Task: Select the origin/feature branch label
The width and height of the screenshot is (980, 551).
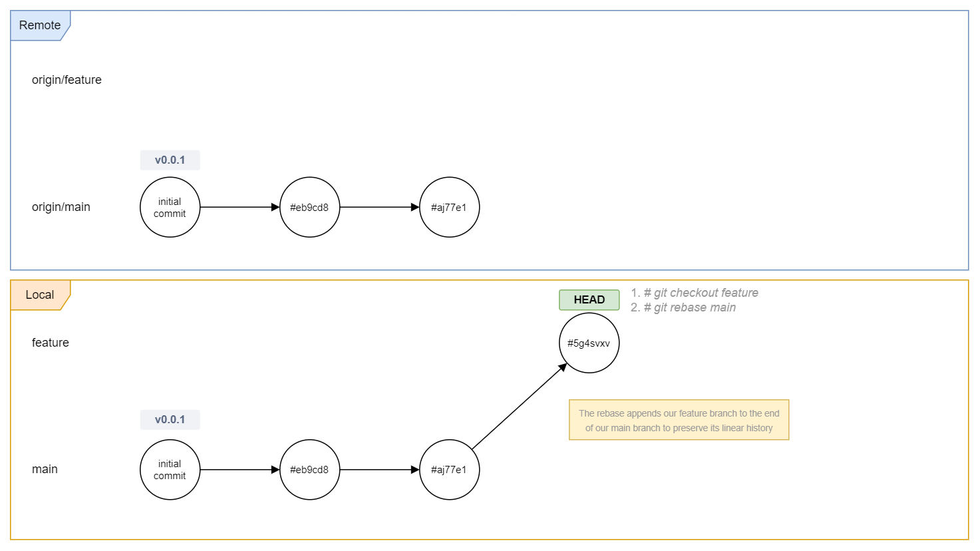Action: click(x=67, y=80)
